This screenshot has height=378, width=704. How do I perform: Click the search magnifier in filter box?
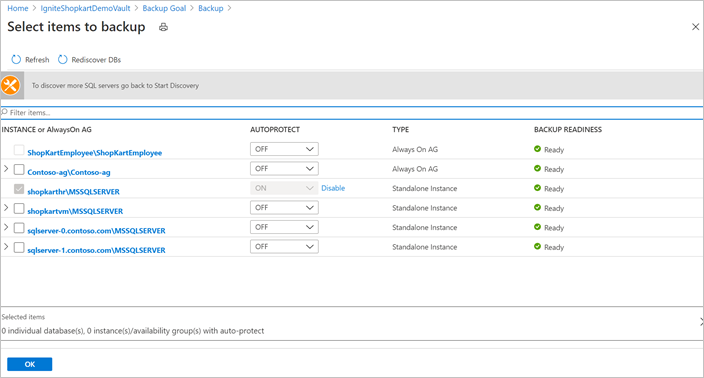click(4, 112)
